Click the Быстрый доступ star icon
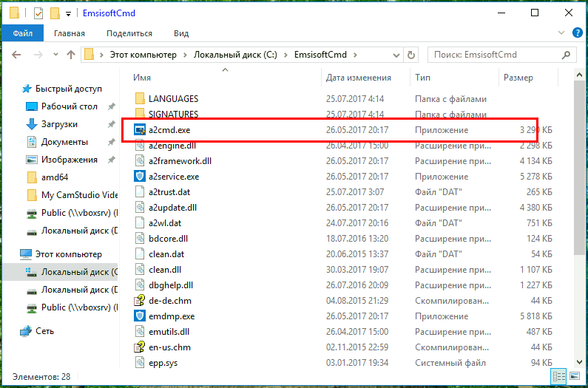588x388 pixels. tap(26, 89)
